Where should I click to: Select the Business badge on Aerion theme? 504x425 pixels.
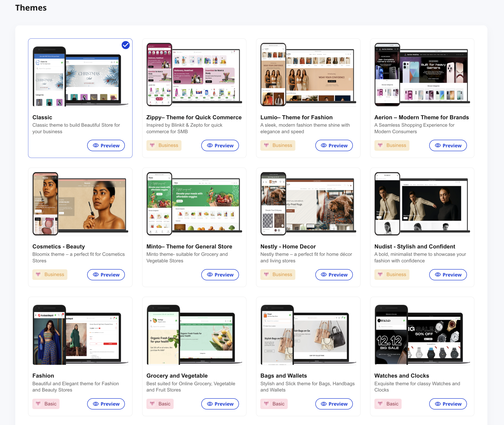coord(392,145)
